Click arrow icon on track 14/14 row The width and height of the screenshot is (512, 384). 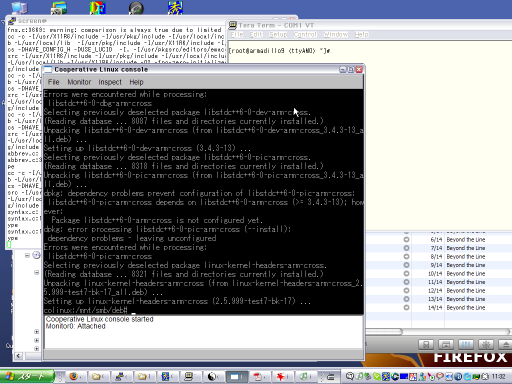coord(406,307)
